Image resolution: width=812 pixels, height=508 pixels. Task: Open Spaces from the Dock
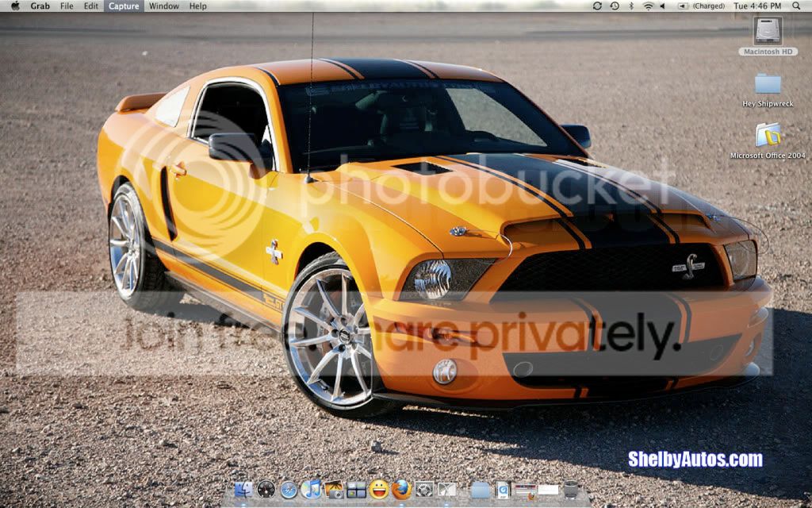(x=356, y=489)
